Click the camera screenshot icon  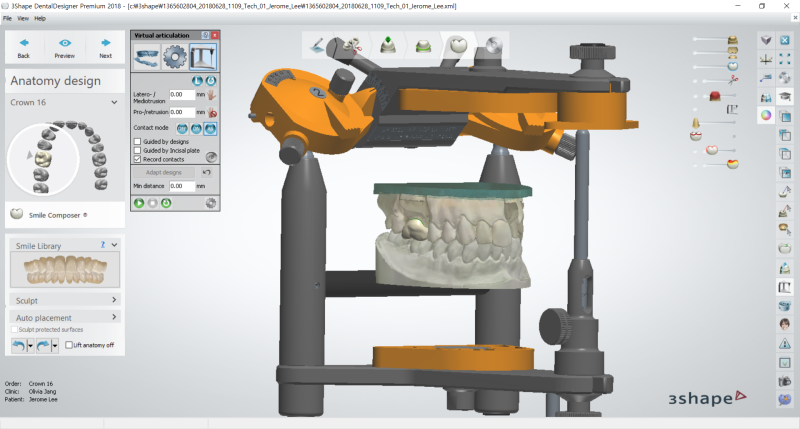point(785,381)
